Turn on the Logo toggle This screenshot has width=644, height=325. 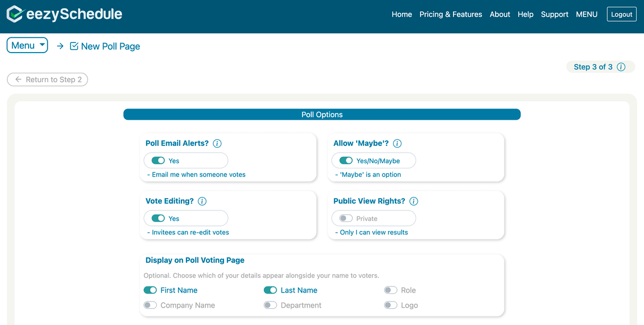tap(390, 305)
